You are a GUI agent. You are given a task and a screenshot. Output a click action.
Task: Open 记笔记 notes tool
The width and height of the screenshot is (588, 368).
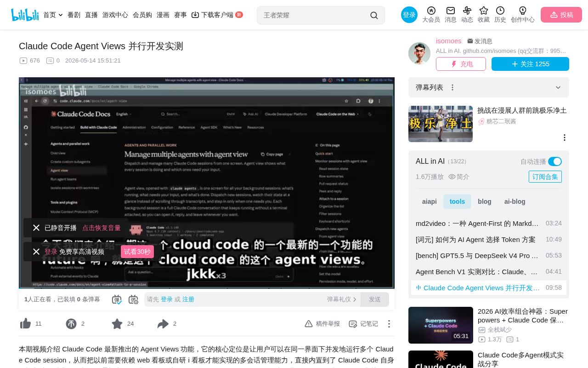pyautogui.click(x=363, y=324)
